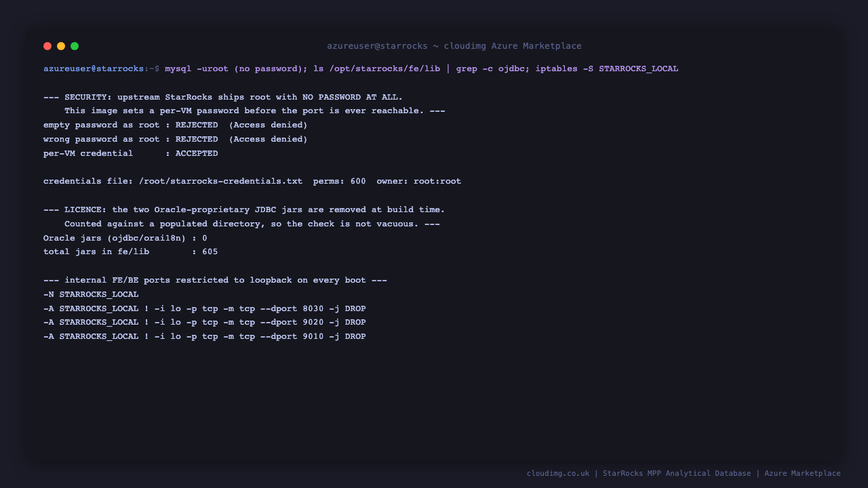Click the 'Oracle jars (ojdbc/orai18n) : 0' line
The height and width of the screenshot is (488, 868).
coord(125,239)
